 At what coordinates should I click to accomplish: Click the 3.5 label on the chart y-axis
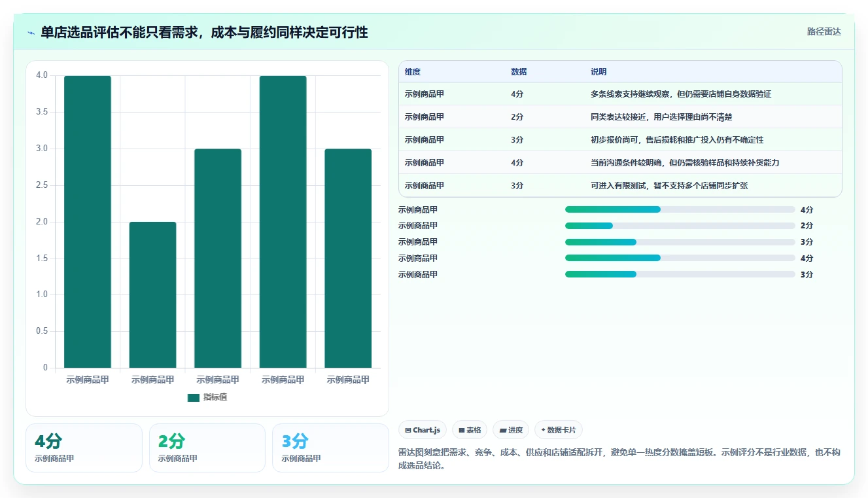coord(42,112)
